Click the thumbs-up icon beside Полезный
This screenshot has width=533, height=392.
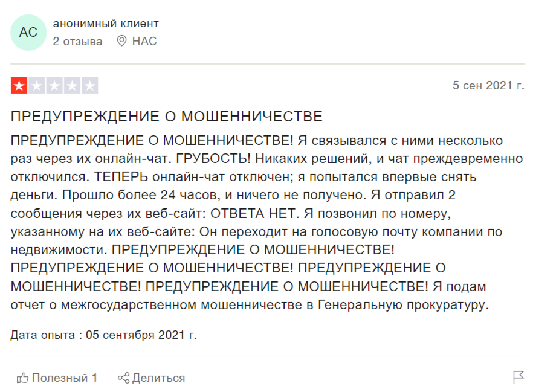(x=23, y=378)
